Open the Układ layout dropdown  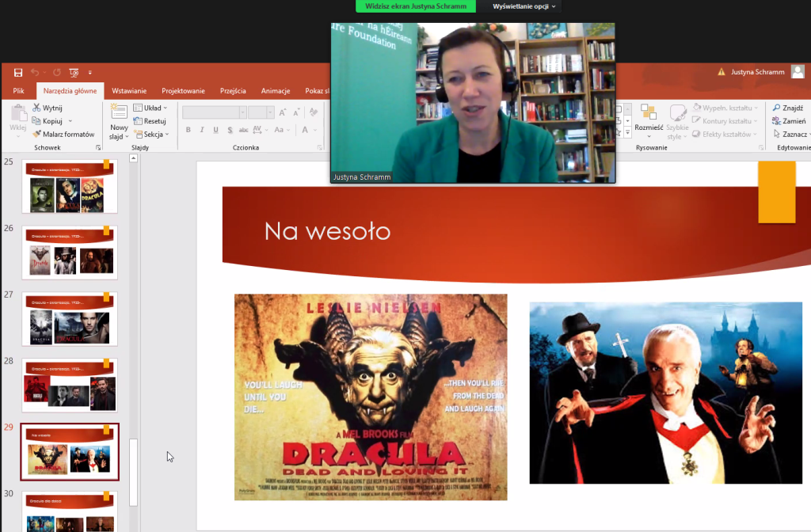point(150,108)
